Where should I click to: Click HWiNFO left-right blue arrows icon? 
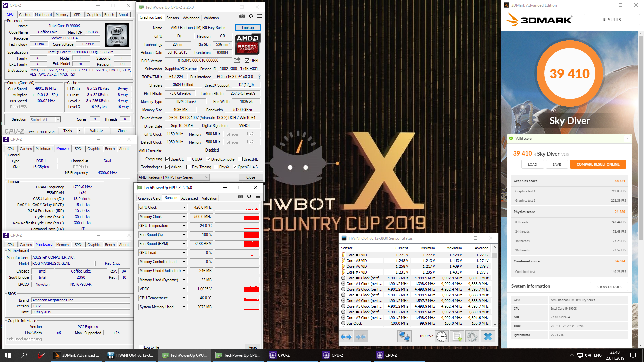346,336
